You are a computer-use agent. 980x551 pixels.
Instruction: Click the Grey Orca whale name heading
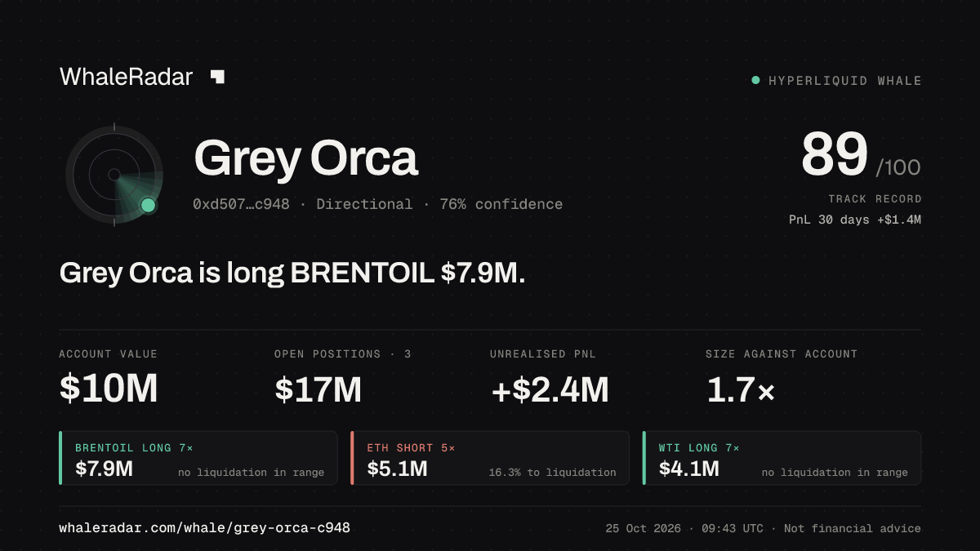pyautogui.click(x=305, y=158)
